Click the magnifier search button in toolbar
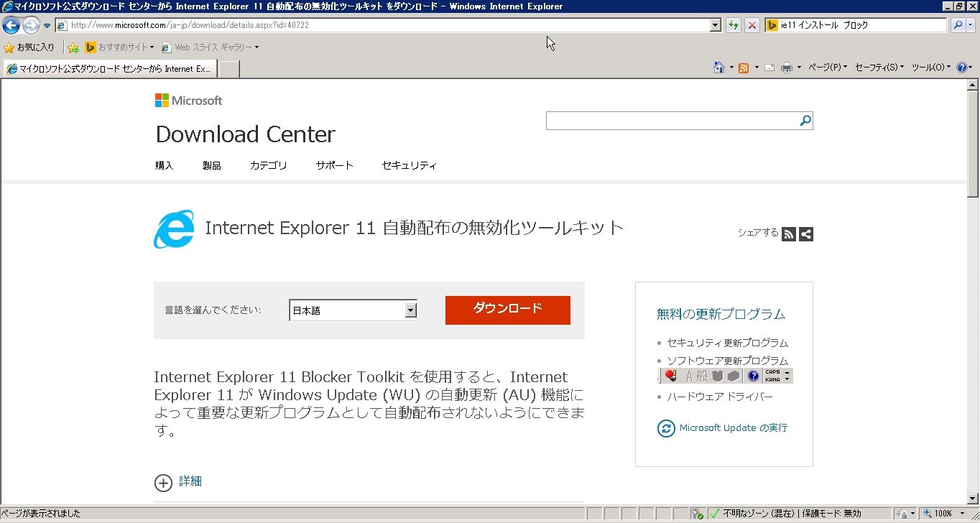Image resolution: width=980 pixels, height=523 pixels. click(958, 25)
